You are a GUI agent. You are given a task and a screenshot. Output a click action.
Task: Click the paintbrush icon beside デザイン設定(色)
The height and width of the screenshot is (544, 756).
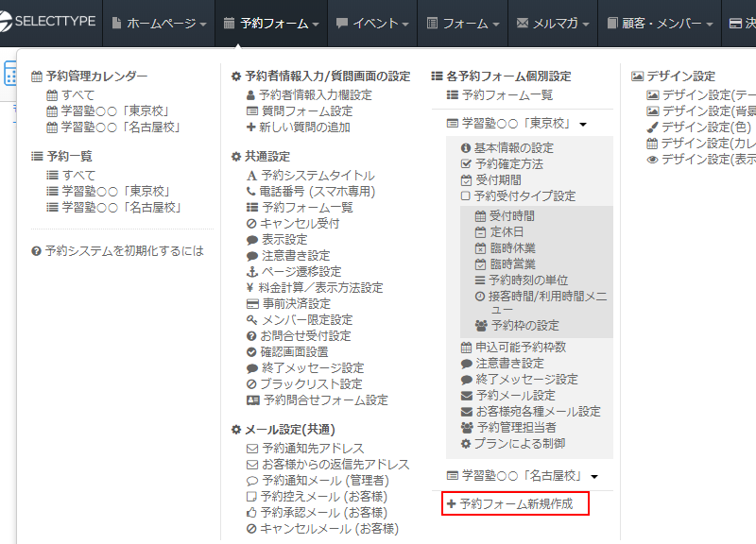(652, 127)
